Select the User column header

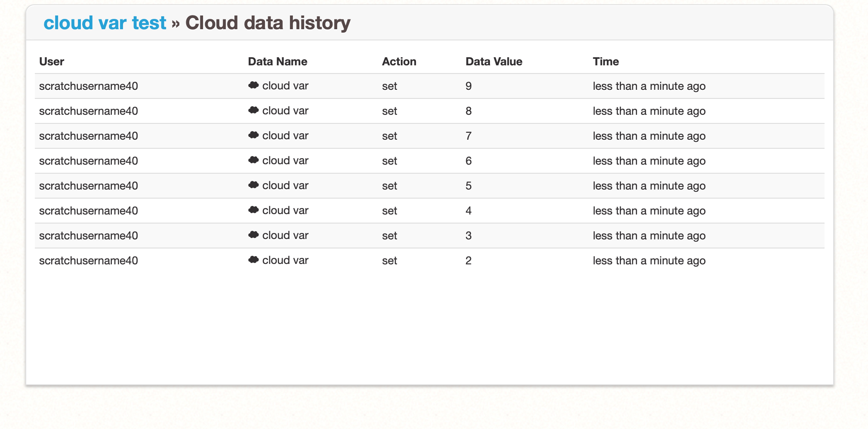[51, 61]
